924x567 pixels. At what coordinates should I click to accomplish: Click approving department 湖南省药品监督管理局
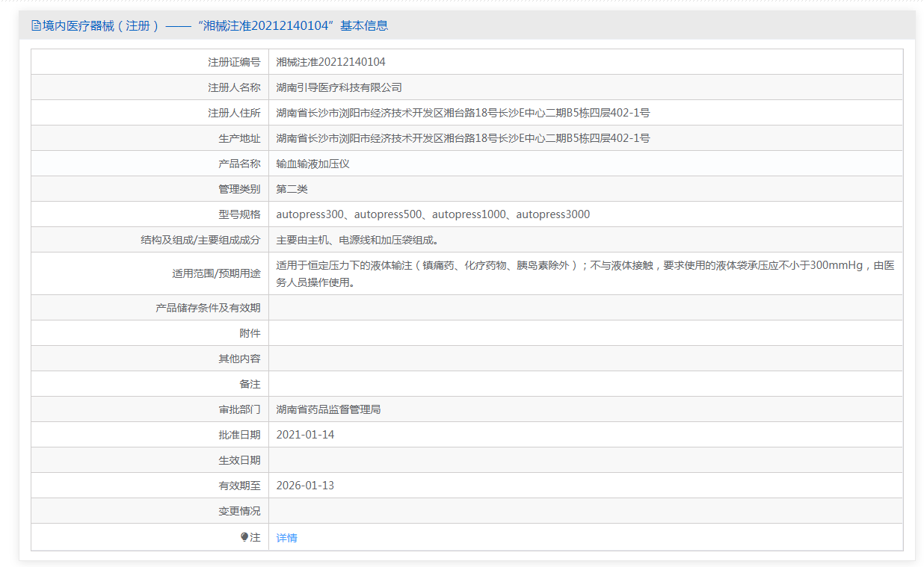[x=328, y=409]
